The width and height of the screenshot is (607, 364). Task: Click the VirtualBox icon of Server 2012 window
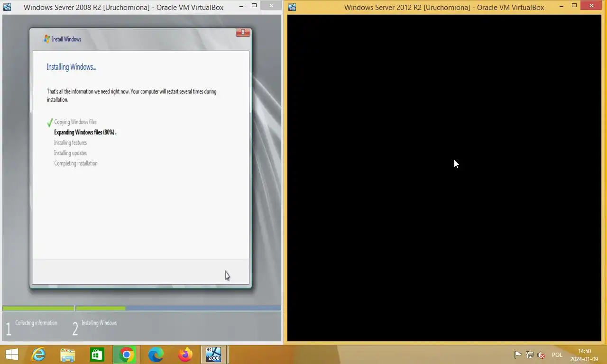[292, 7]
